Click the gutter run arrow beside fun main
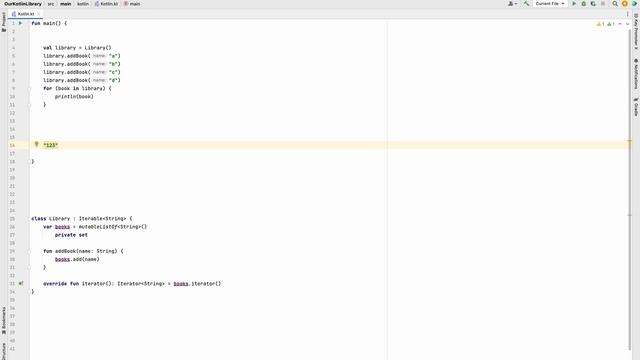640x360 pixels. tap(20, 23)
